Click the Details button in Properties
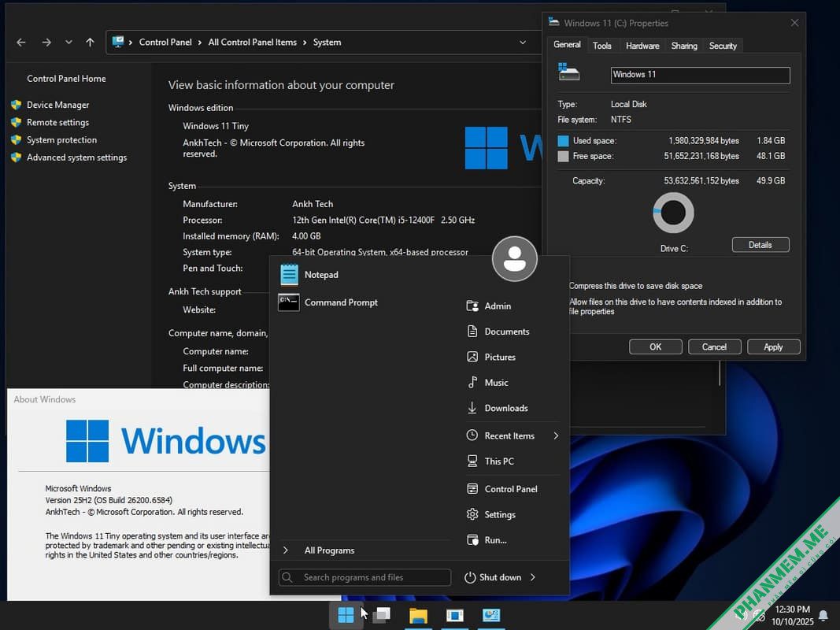 (760, 245)
